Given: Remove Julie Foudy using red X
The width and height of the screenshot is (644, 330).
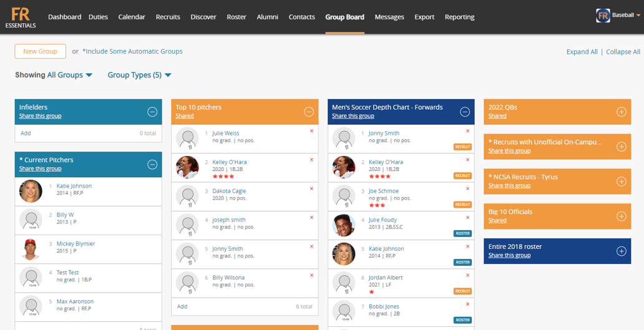Looking at the screenshot, I should (x=467, y=218).
